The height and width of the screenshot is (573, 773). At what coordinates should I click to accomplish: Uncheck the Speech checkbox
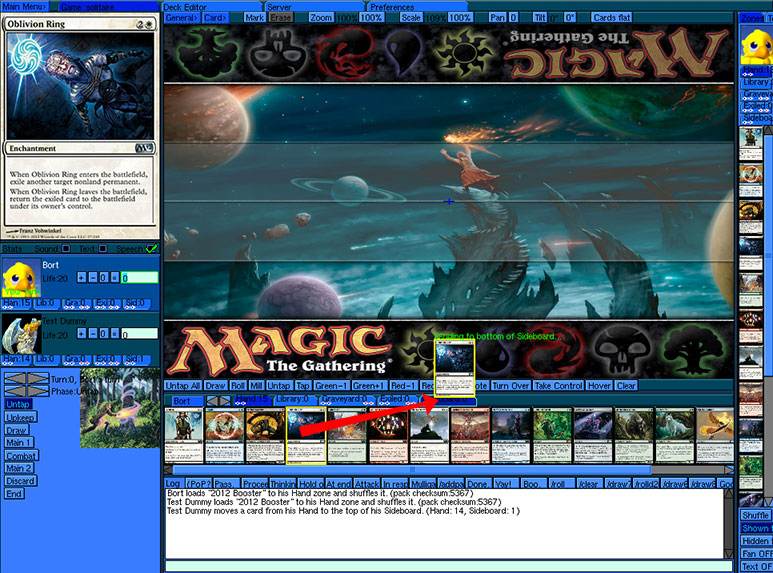point(151,248)
